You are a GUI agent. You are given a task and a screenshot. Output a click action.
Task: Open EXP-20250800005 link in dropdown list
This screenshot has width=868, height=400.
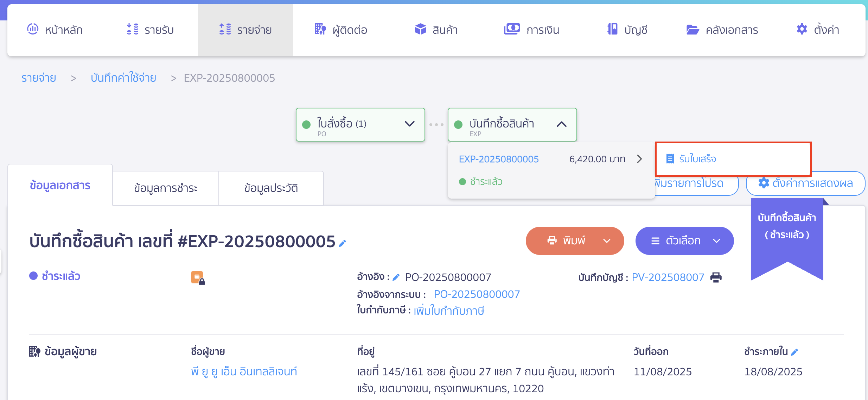[x=499, y=159]
